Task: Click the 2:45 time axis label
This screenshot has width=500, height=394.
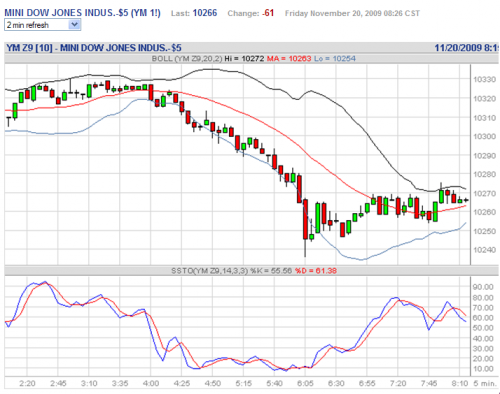Action: (58, 383)
